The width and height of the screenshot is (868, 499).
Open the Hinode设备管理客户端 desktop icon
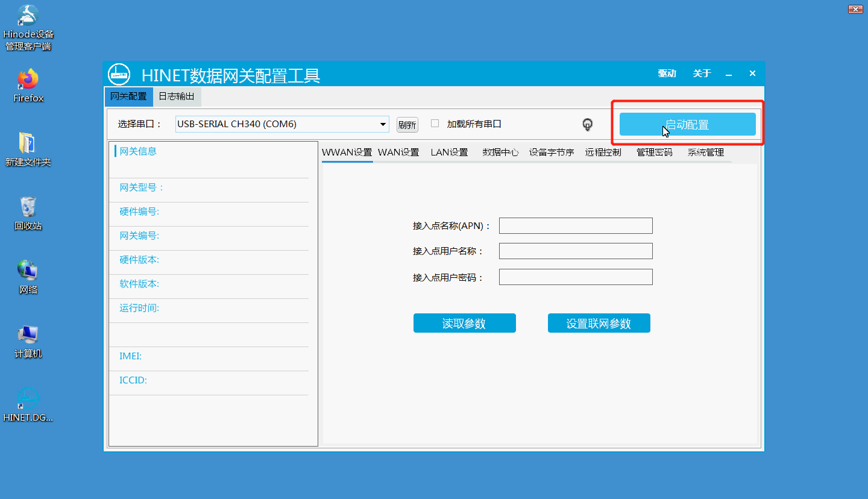point(28,18)
